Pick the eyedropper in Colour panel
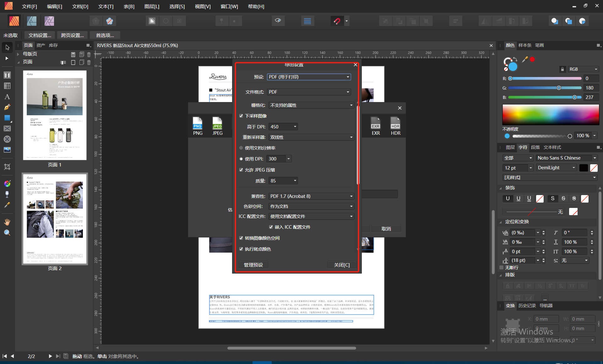The image size is (603, 364). point(524,59)
